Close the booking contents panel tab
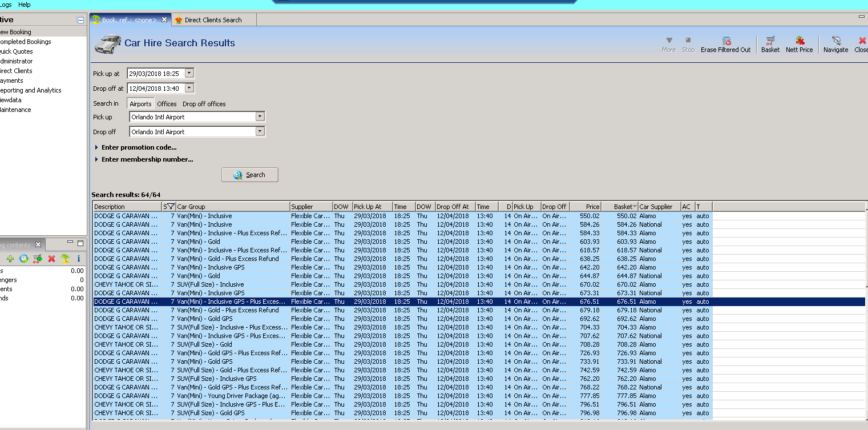868x430 pixels. click(38, 245)
